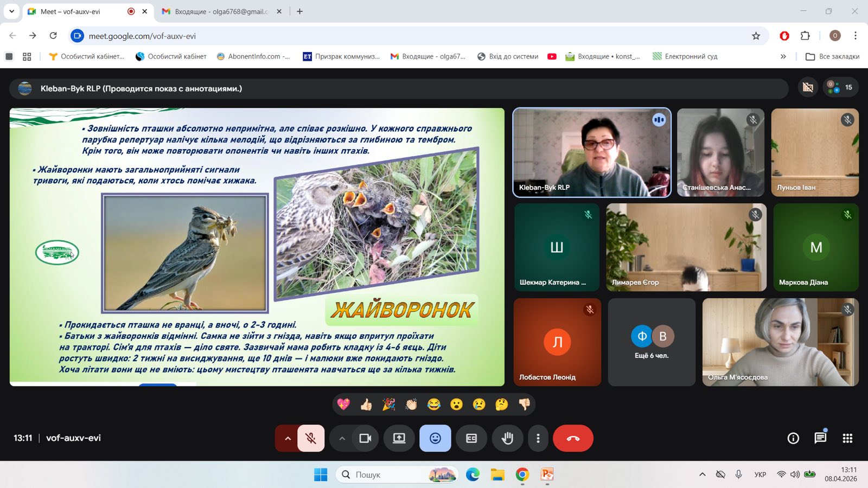The height and width of the screenshot is (488, 868).
Task: Click the Present now screen share button
Action: (399, 438)
